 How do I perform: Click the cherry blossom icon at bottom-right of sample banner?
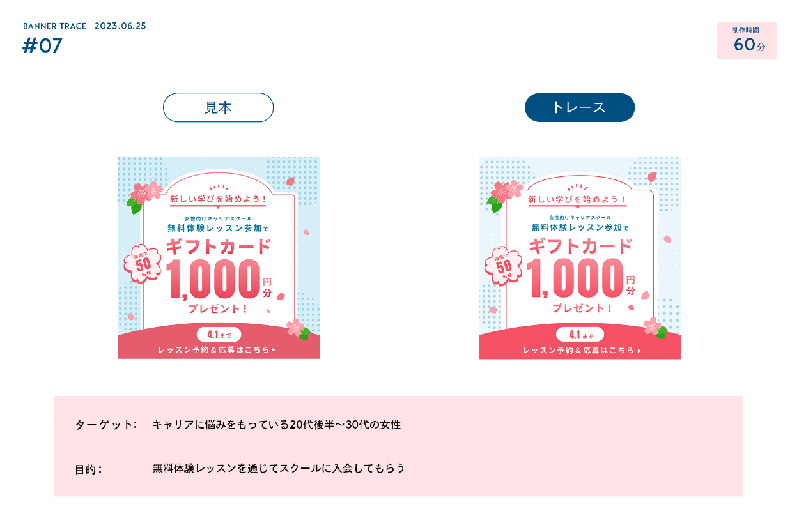tap(298, 329)
